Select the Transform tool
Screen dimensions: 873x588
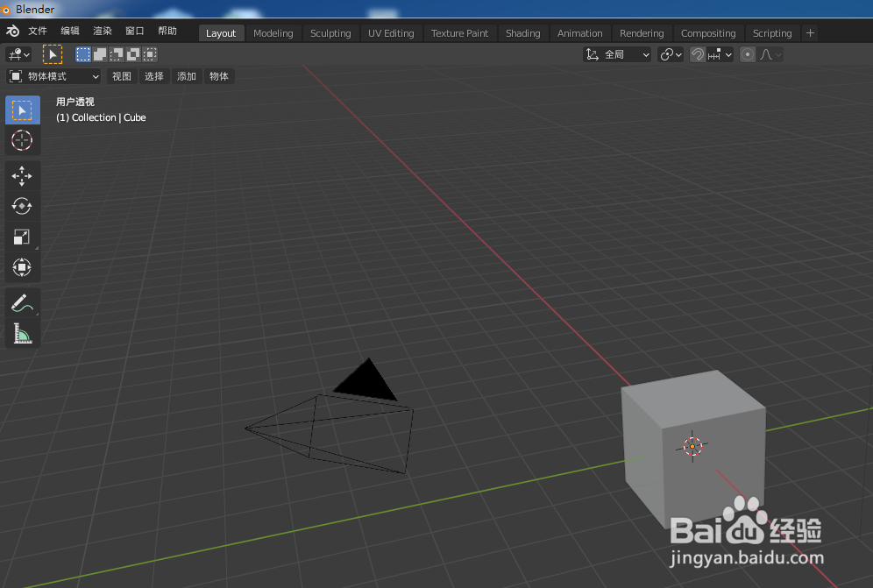22,267
